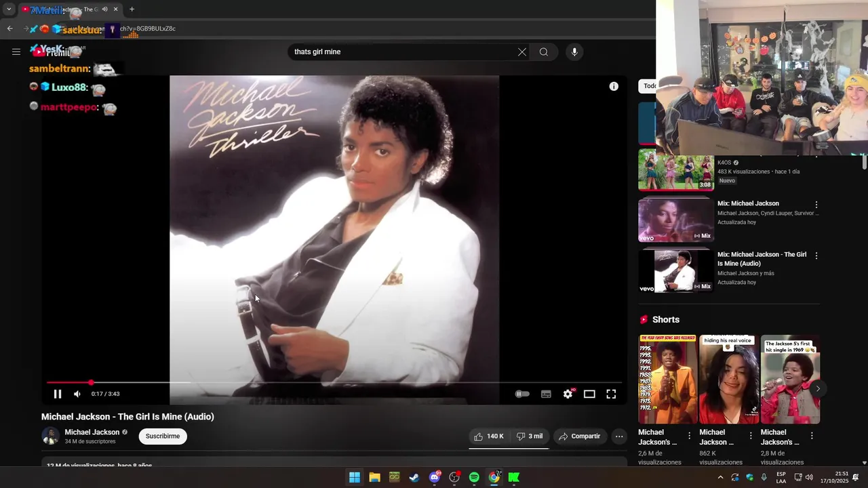The height and width of the screenshot is (488, 868).
Task: Open Steam from the taskbar
Action: [x=414, y=477]
